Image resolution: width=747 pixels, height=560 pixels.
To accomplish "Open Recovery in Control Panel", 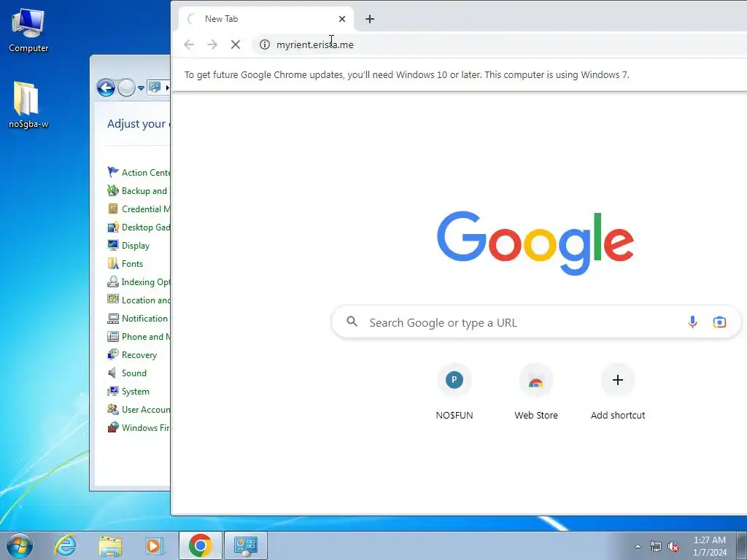I will point(132,355).
